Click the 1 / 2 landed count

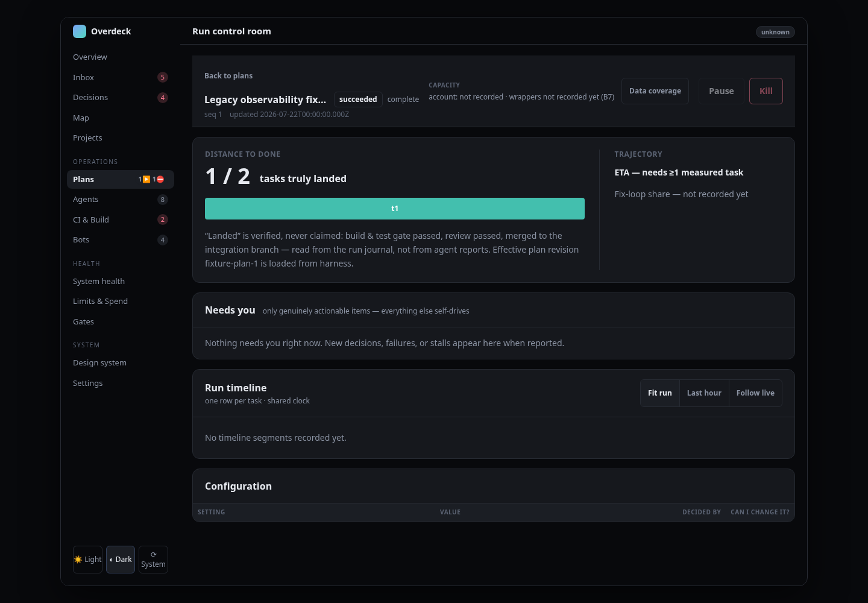coord(228,177)
